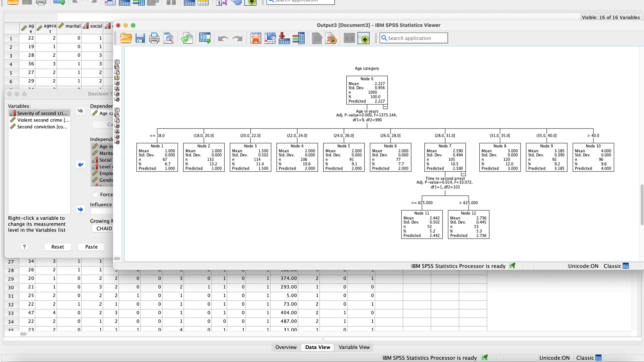Select the 'Marita' independent variable entry
Viewport: 644px width, 362px height.
[x=102, y=153]
